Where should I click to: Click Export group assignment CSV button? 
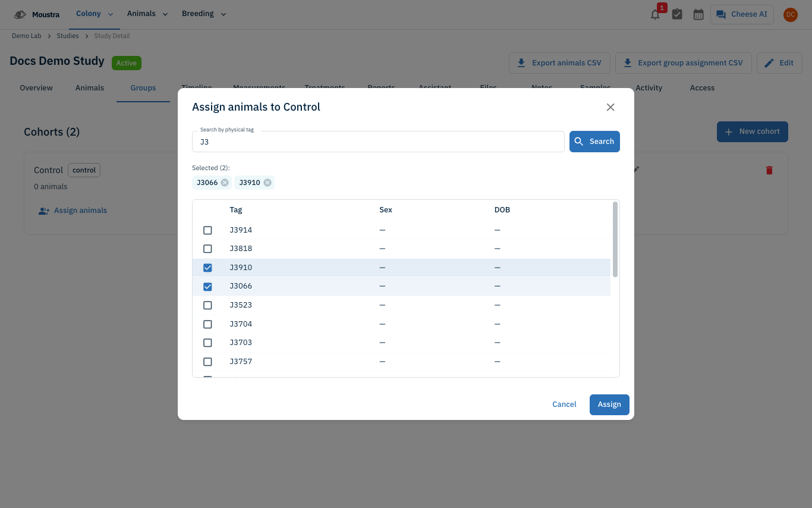(683, 63)
